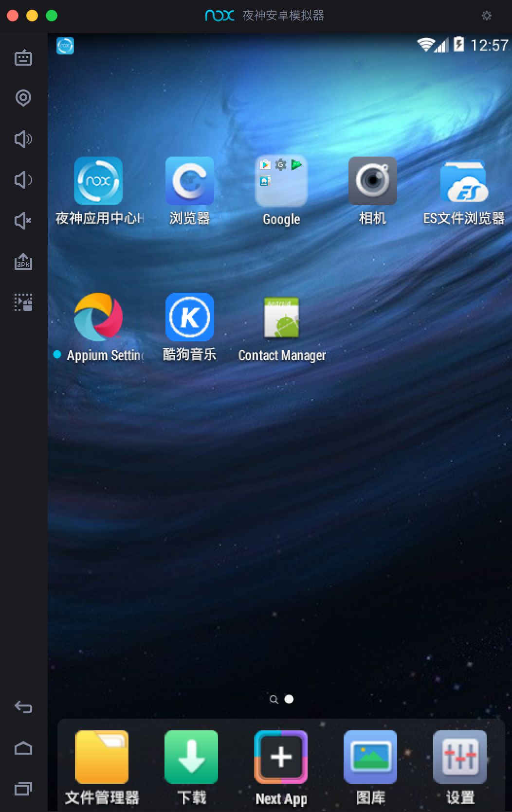Click the Android home button in sidebar

pyautogui.click(x=23, y=748)
